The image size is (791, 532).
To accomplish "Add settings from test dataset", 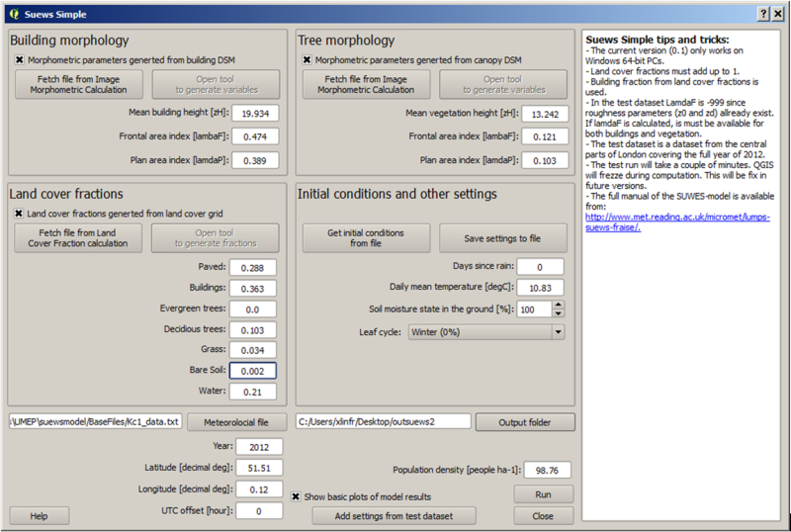I will point(394,516).
